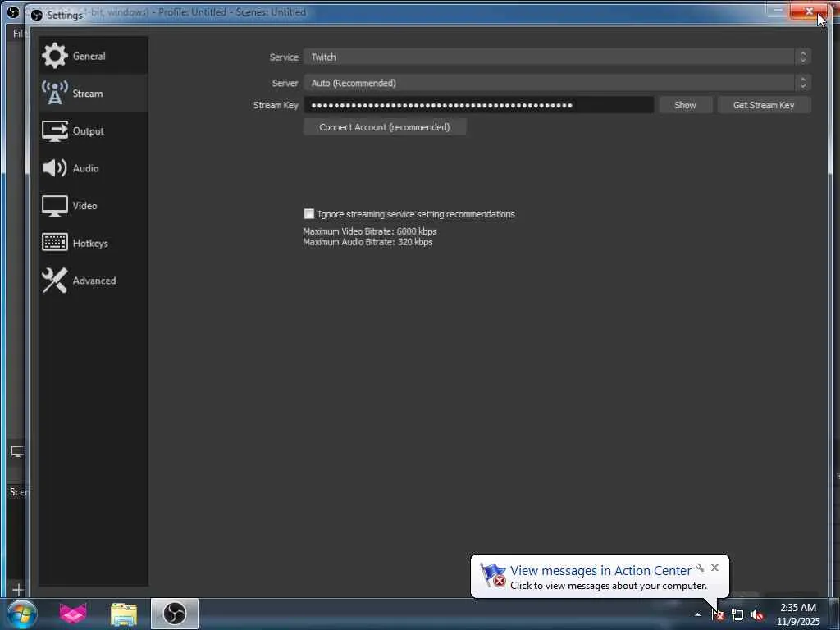Switch to the Hotkeys settings tab
This screenshot has height=630, width=840.
94,243
